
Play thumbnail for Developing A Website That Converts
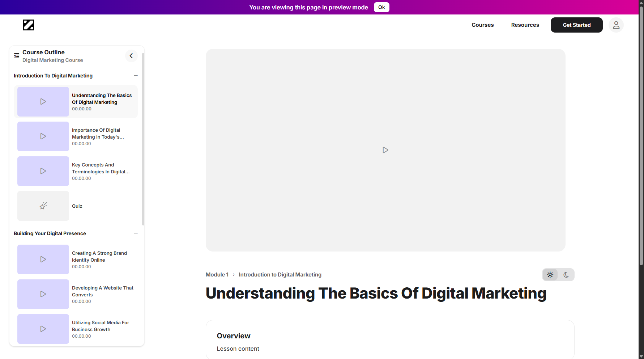pyautogui.click(x=43, y=294)
